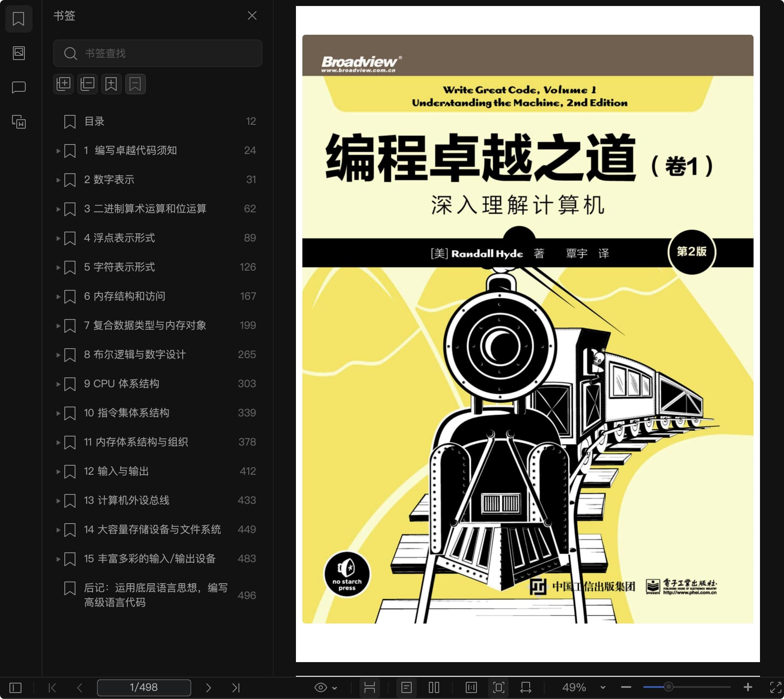Click page number 167 for chapter 6
Image resolution: width=784 pixels, height=699 pixels.
pyautogui.click(x=248, y=296)
